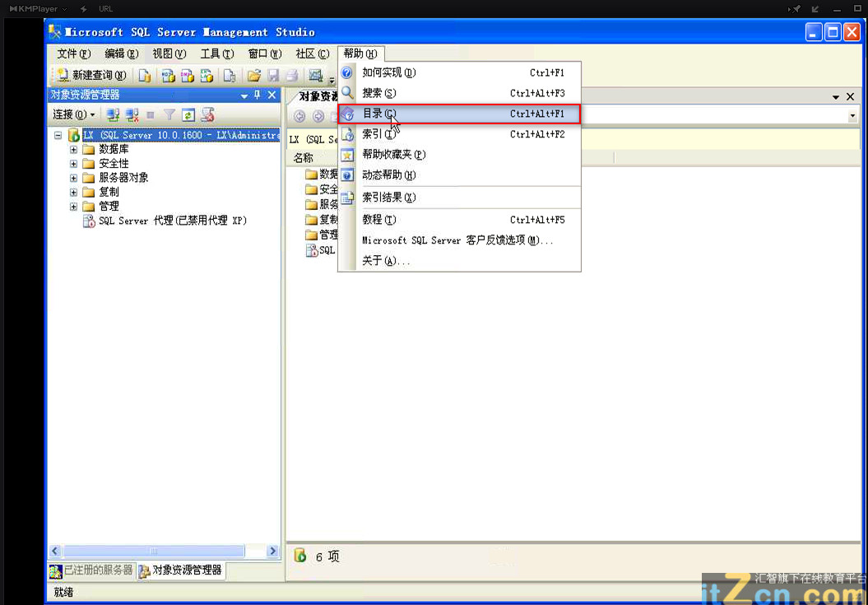This screenshot has width=868, height=605.
Task: Click the Refresh icon in Object Explorer toolbar
Action: click(188, 115)
